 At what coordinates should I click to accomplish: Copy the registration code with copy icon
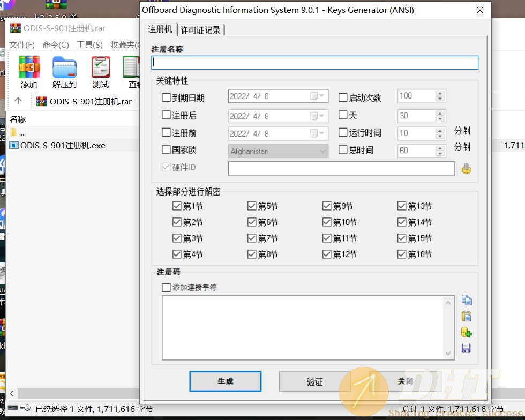[466, 300]
